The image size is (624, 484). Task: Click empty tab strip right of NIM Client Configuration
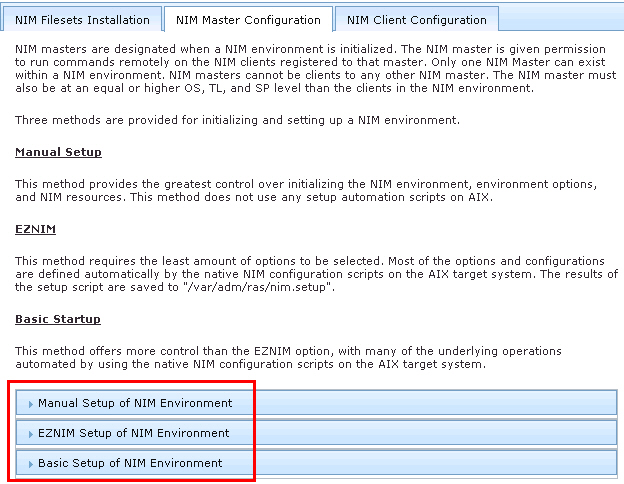(x=560, y=19)
